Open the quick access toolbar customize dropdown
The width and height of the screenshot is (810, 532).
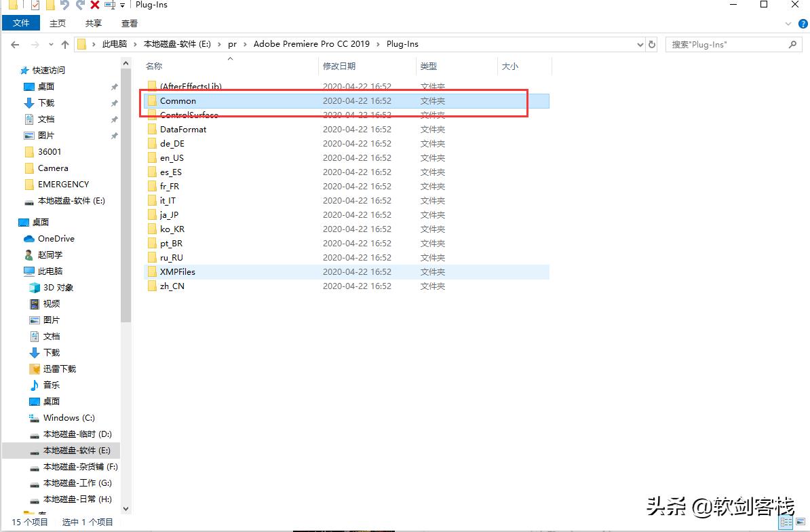point(122,5)
